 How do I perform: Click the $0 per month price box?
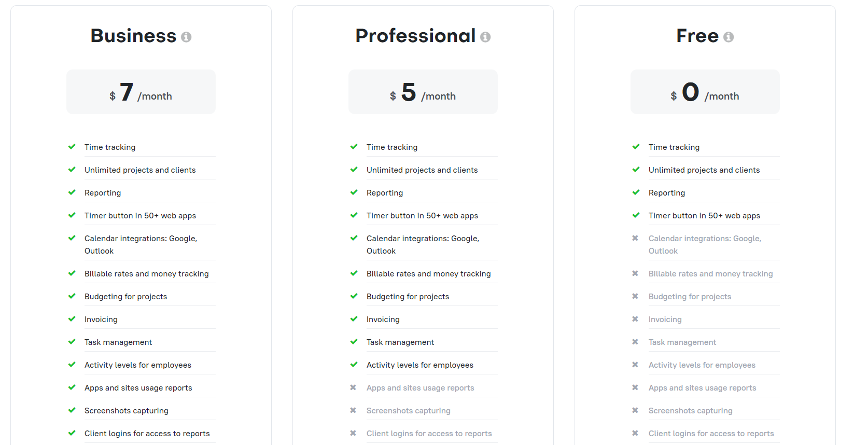click(705, 92)
